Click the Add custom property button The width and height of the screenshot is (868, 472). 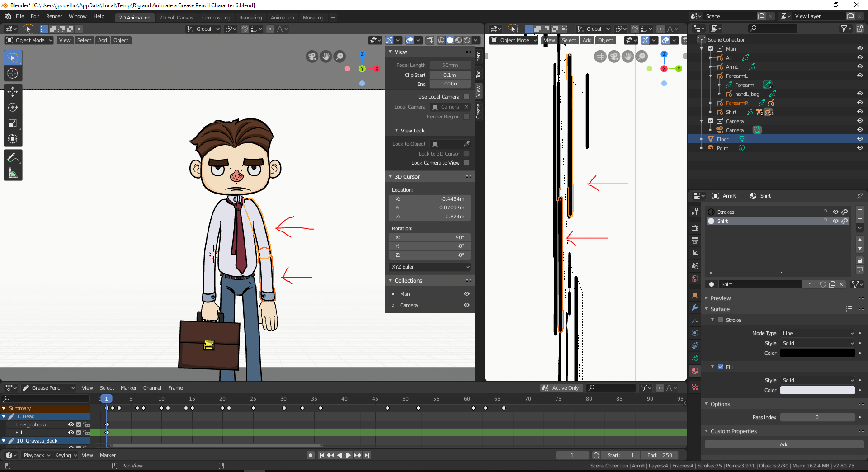point(784,444)
